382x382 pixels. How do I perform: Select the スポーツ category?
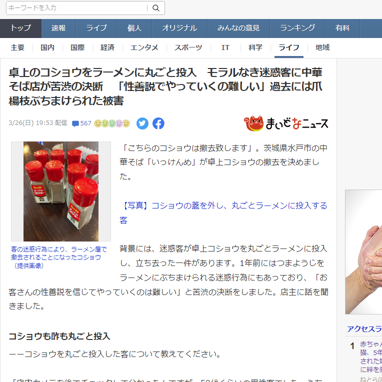188,48
